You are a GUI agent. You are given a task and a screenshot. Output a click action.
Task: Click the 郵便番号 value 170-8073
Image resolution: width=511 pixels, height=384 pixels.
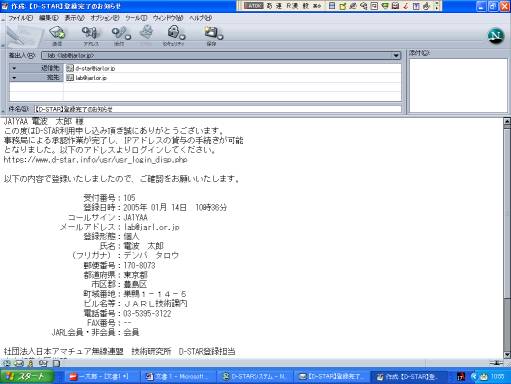(x=139, y=266)
